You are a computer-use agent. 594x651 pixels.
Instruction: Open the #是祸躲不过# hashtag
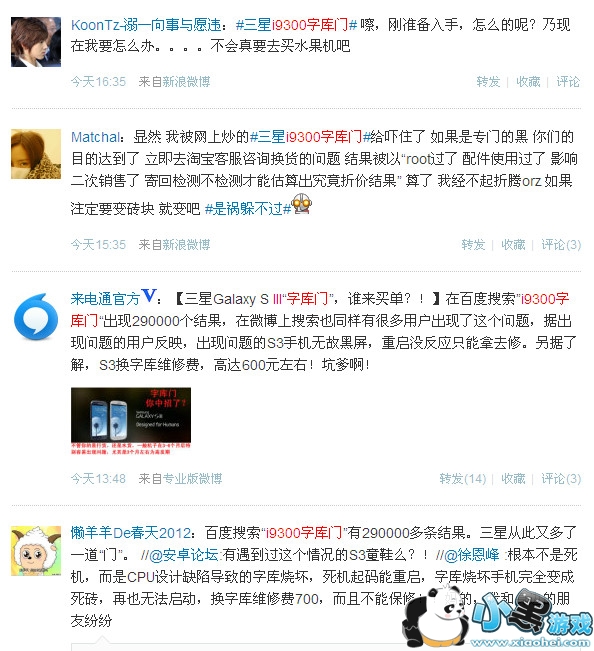click(248, 208)
